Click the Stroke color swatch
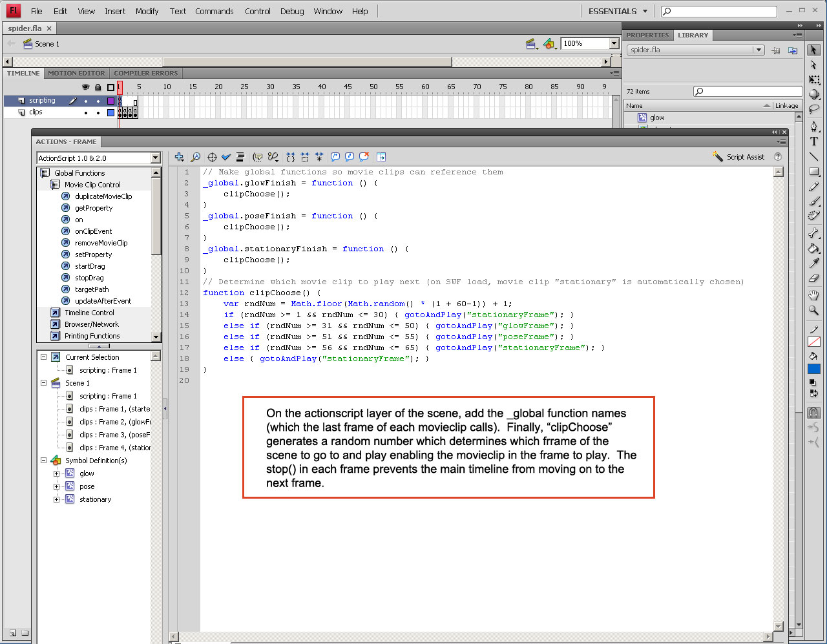827x644 pixels. tap(813, 342)
